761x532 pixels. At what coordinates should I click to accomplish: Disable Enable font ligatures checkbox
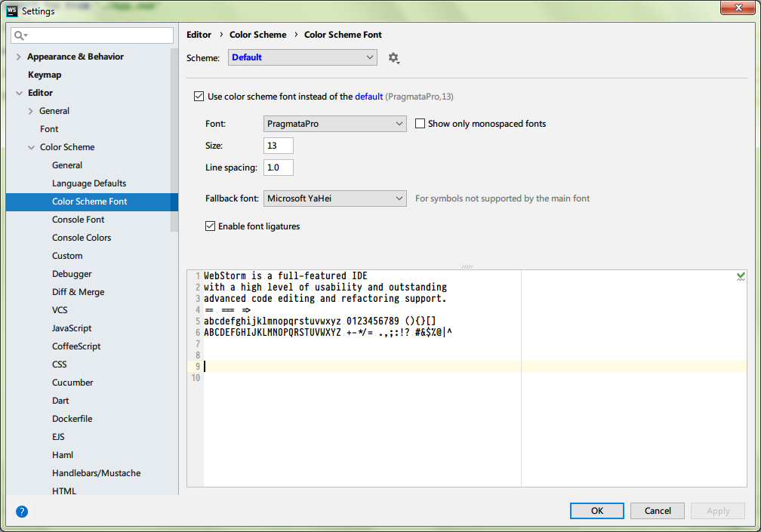pos(210,226)
